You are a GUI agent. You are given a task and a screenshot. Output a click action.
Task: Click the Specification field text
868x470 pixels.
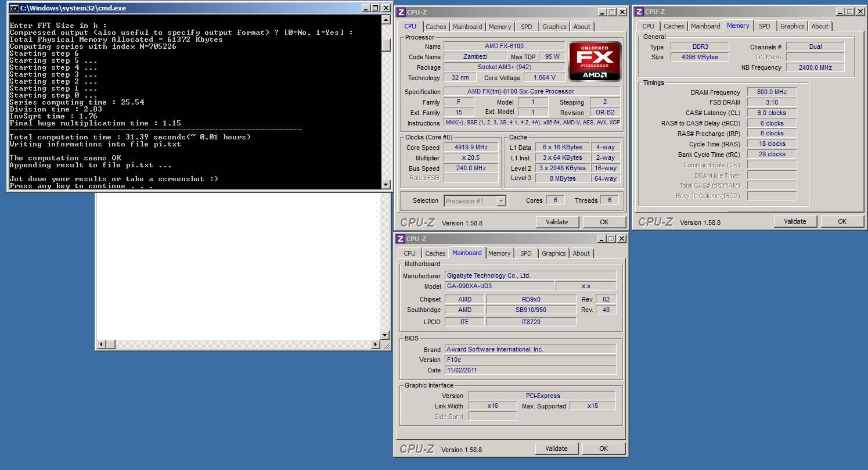[x=532, y=92]
